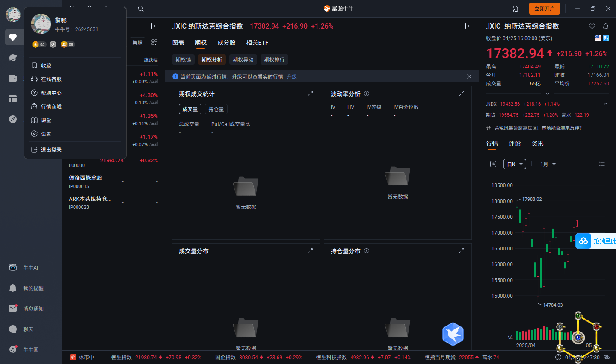Open the compass discover icon in the sidebar

coord(13,119)
